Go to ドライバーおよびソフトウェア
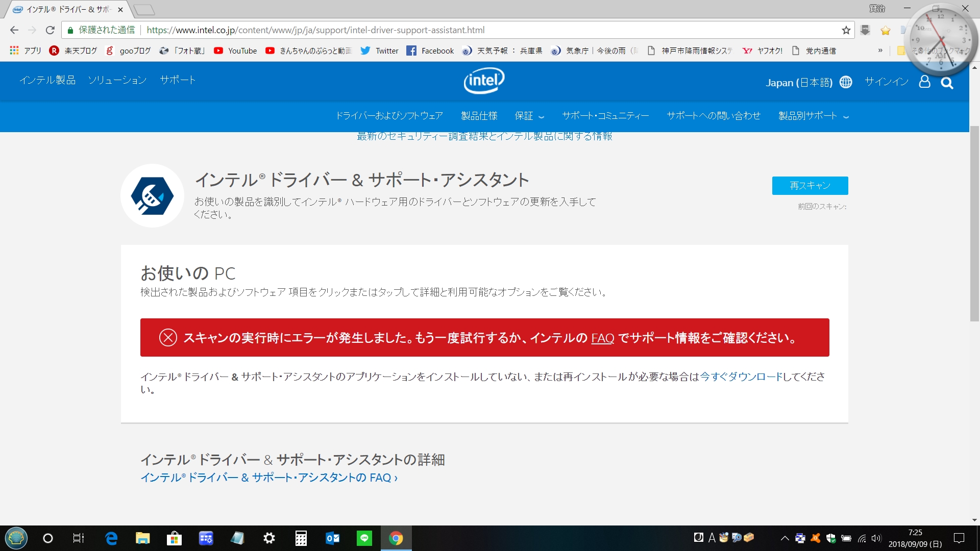The height and width of the screenshot is (551, 980). click(x=389, y=116)
